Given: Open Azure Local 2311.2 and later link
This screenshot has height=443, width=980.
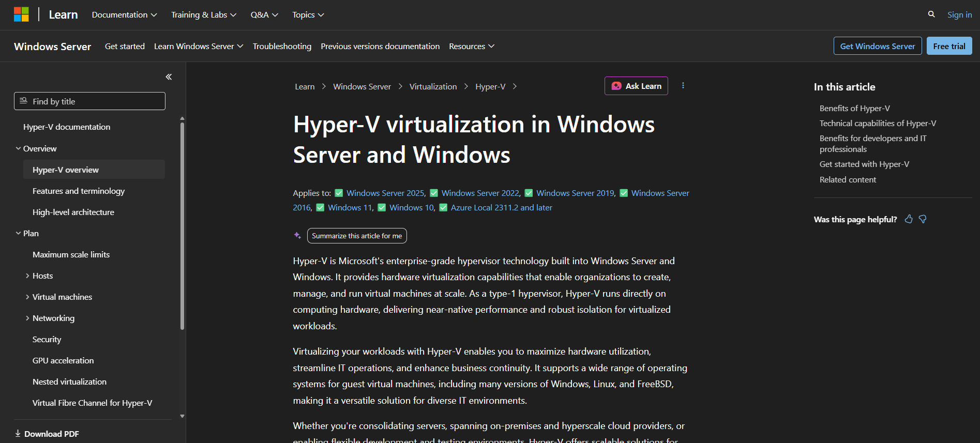Looking at the screenshot, I should (x=502, y=207).
